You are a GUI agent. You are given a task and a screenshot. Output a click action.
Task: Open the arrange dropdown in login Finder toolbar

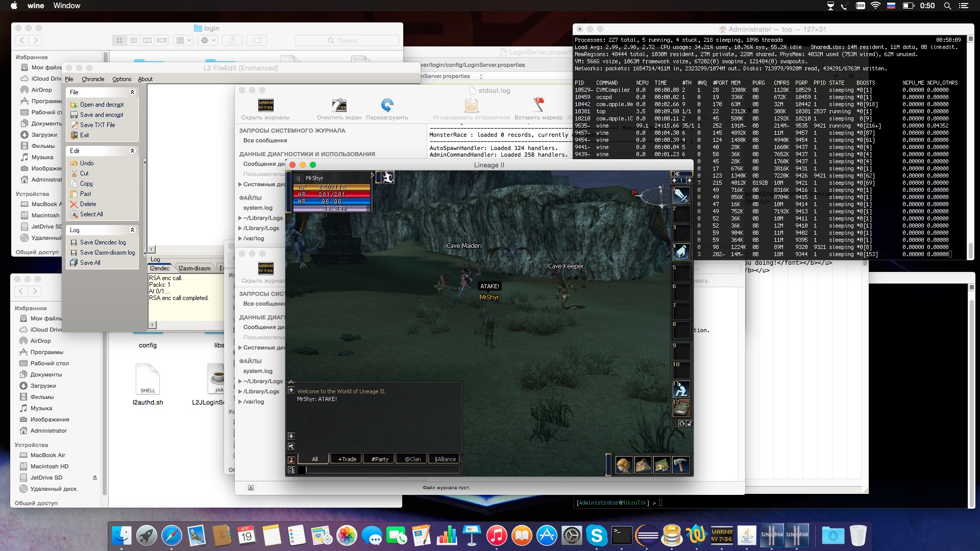(183, 40)
